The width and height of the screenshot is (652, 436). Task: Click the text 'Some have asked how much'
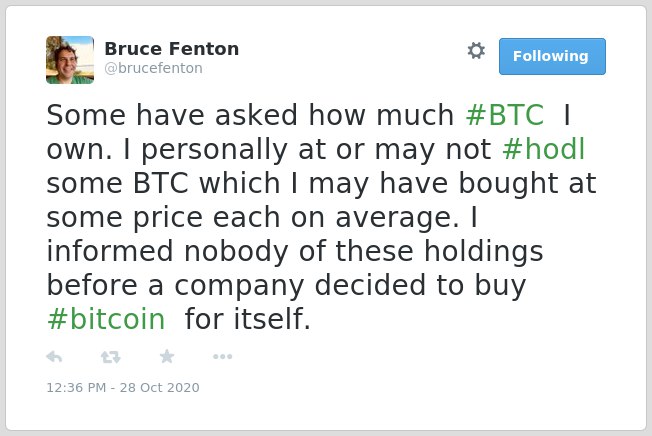pyautogui.click(x=250, y=115)
